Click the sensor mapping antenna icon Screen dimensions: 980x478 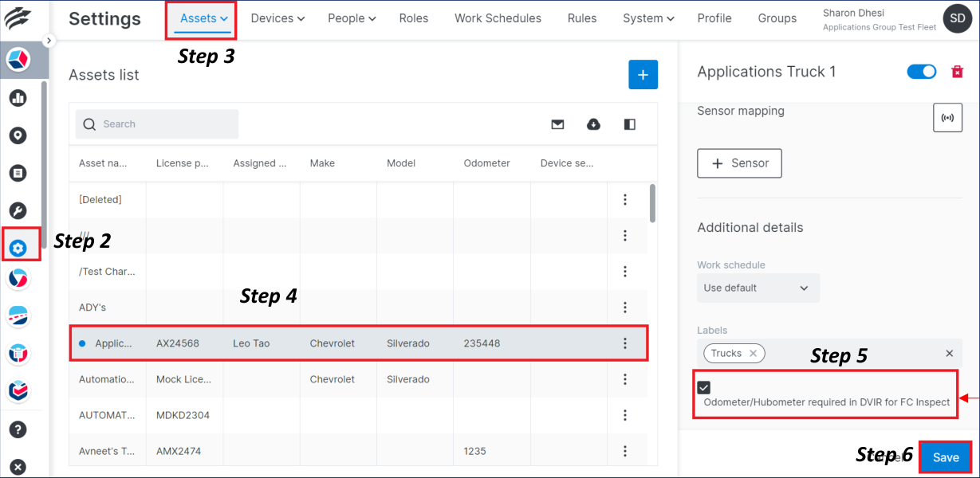[947, 117]
